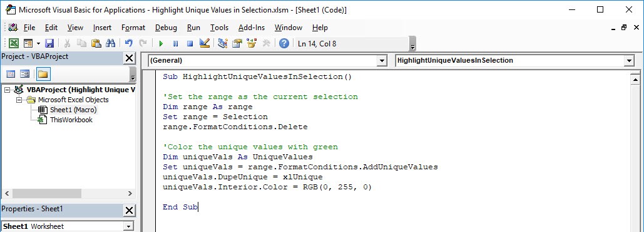Open the View menu

pos(75,28)
